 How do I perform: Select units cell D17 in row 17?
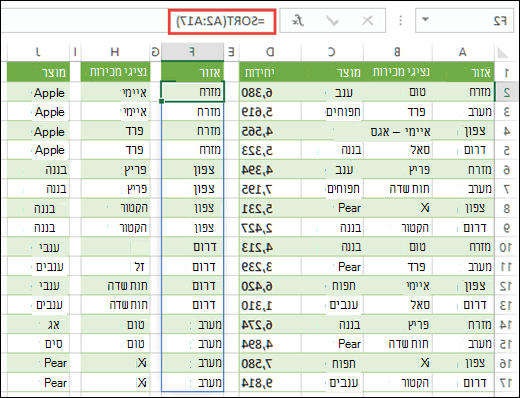tap(270, 383)
